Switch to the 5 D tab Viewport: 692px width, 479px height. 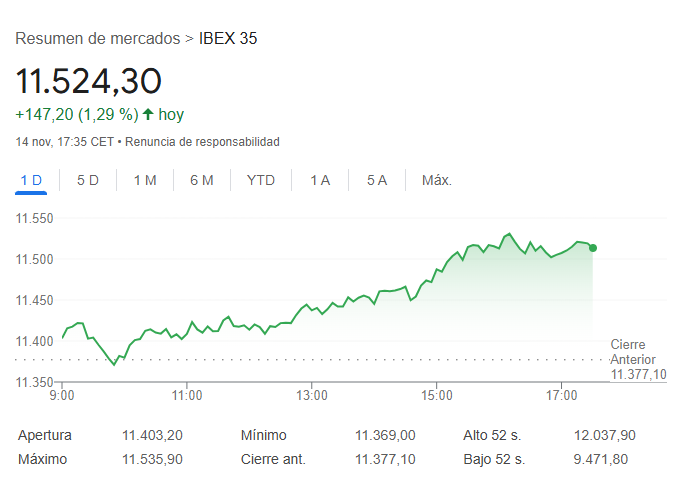(x=88, y=180)
